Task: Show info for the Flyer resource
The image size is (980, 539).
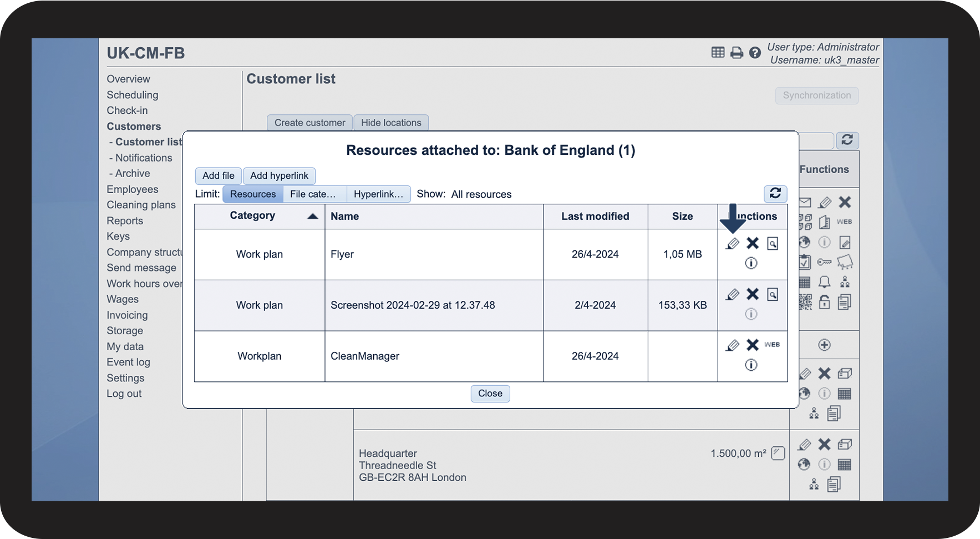Action: pyautogui.click(x=751, y=263)
